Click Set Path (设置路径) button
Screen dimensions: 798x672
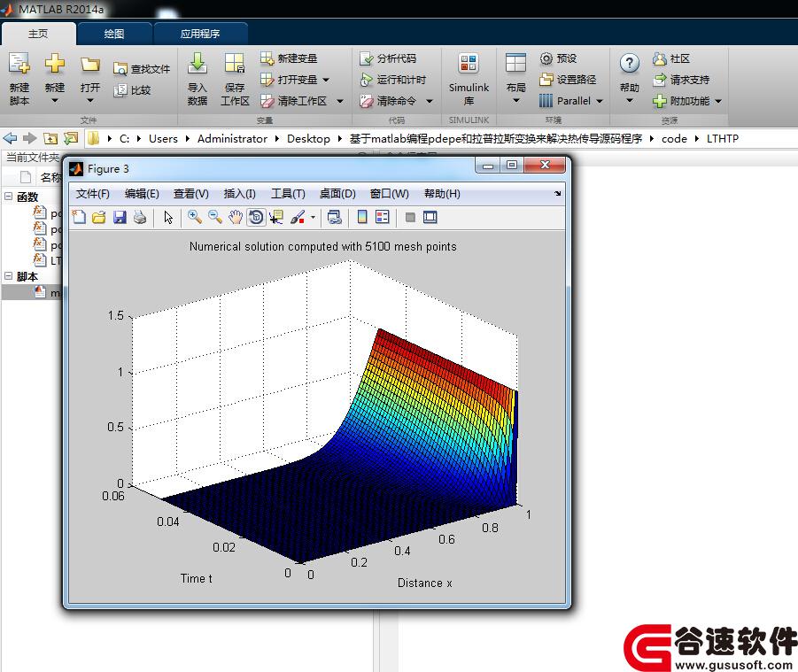568,80
